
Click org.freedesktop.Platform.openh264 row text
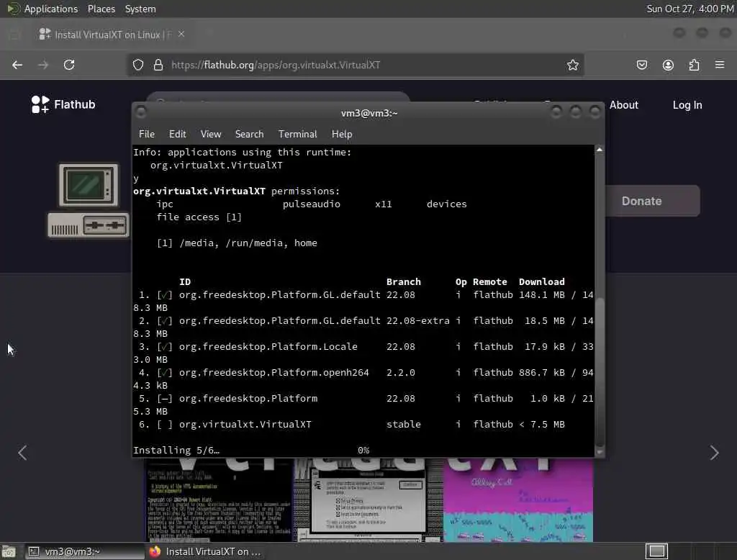point(274,372)
